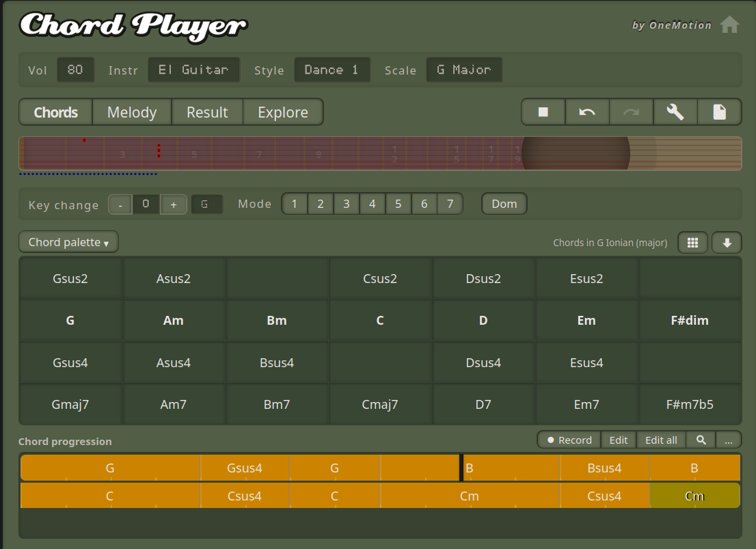Play the Asus4 palette chord
Viewport: 756px width, 549px height.
pos(174,362)
